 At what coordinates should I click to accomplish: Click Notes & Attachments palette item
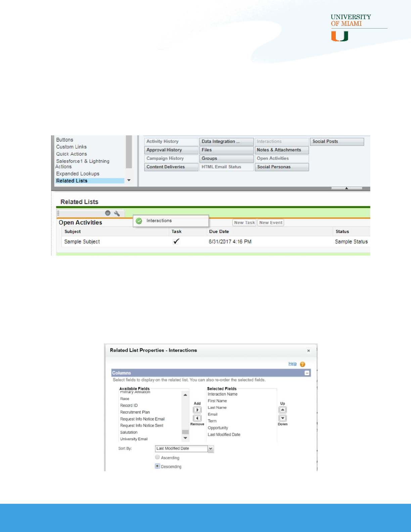pyautogui.click(x=282, y=150)
